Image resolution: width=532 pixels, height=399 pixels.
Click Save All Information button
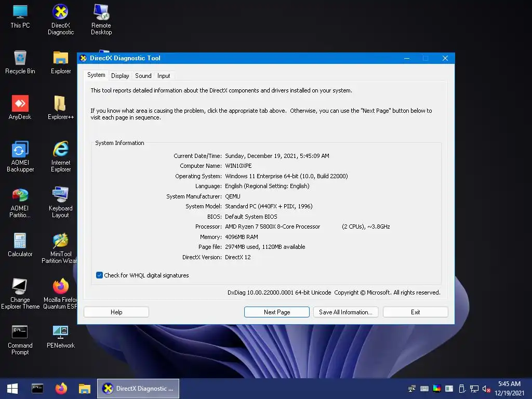(345, 312)
